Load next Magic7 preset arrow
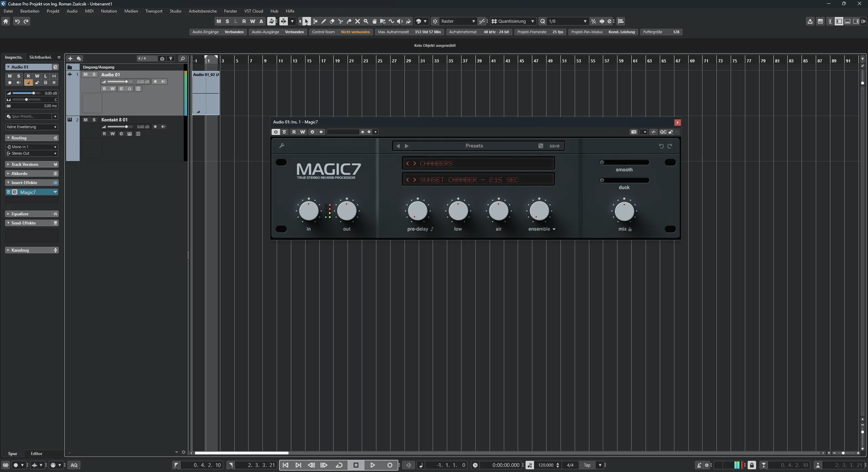The image size is (868, 472). point(407,146)
